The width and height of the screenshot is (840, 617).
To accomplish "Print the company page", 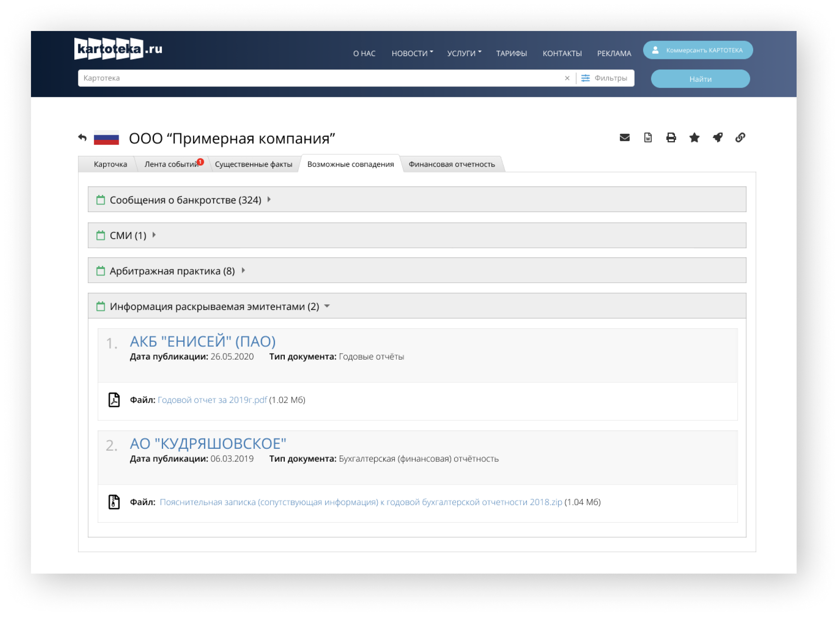I will [671, 138].
